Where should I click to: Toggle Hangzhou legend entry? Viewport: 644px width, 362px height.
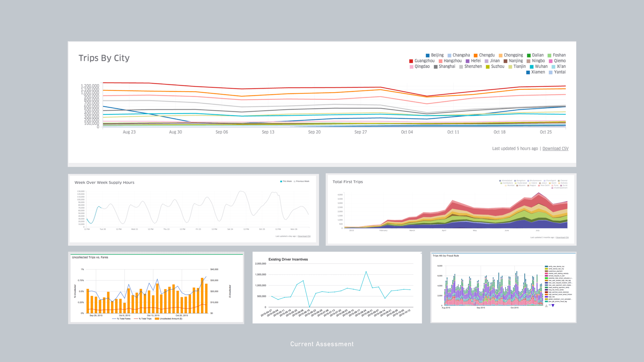click(x=450, y=61)
